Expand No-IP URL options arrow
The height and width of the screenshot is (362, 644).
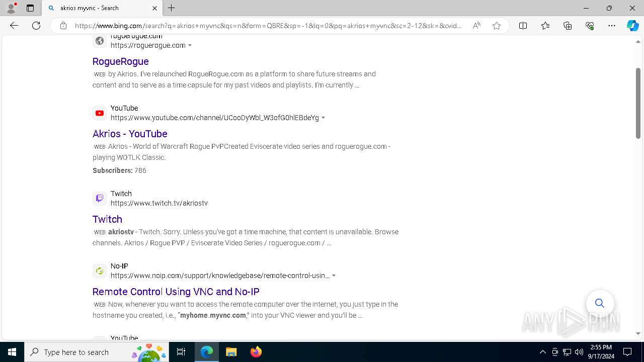[334, 276]
